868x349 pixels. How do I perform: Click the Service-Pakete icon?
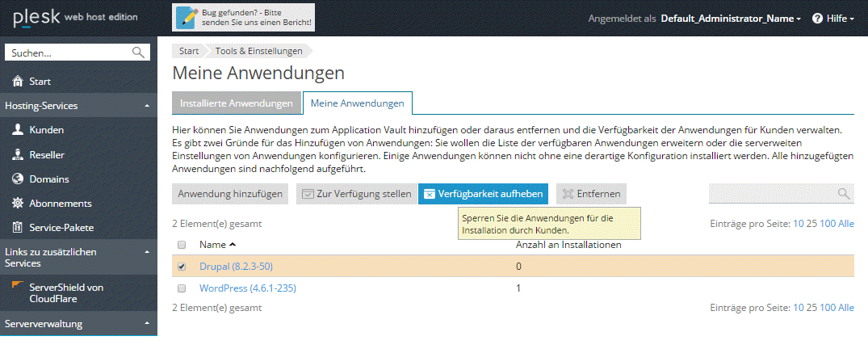click(x=18, y=228)
